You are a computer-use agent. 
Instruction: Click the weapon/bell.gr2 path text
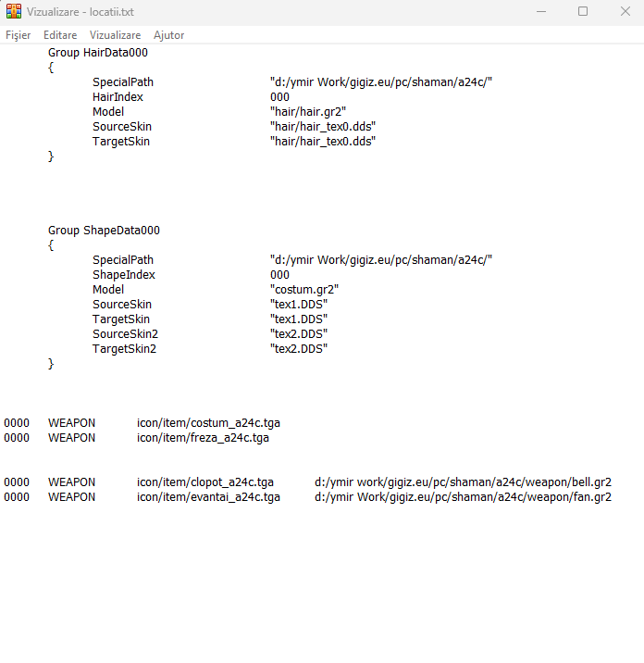[463, 482]
